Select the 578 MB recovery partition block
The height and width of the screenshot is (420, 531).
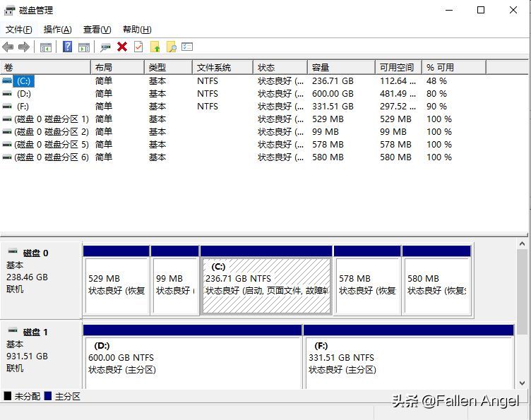[367, 280]
